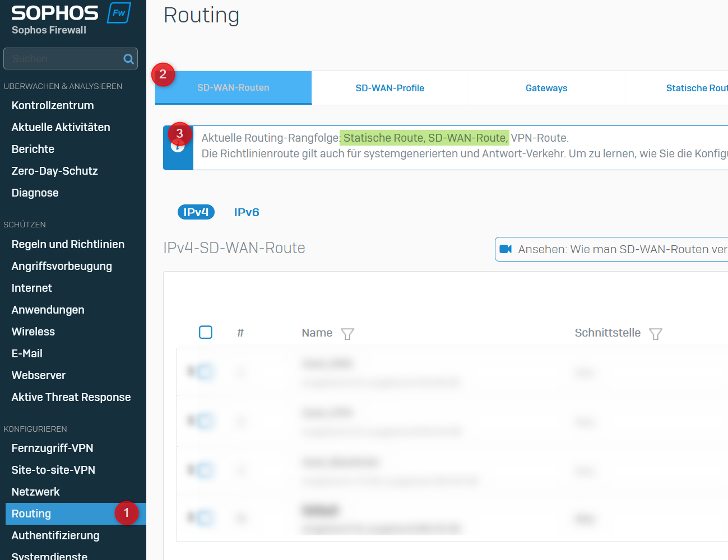Image resolution: width=728 pixels, height=560 pixels.
Task: Go to Fernzugriff-VPN
Action: [x=52, y=448]
